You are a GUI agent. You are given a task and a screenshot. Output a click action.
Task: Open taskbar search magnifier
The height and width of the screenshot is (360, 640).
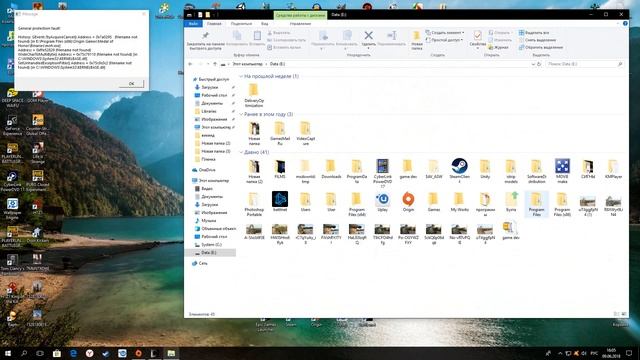tap(24, 353)
